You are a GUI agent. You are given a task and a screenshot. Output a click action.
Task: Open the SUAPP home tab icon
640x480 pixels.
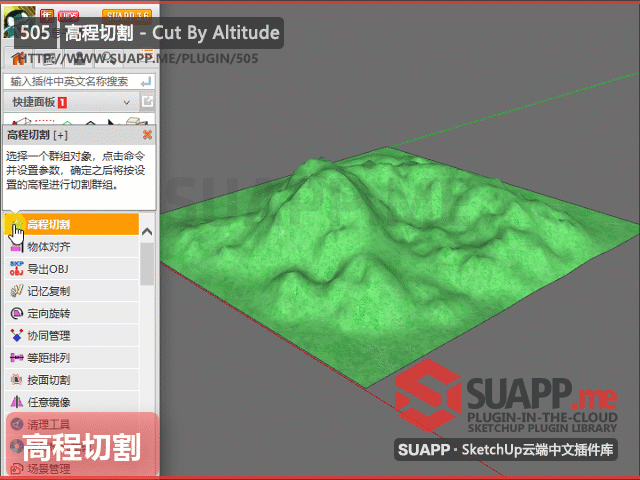[18, 59]
